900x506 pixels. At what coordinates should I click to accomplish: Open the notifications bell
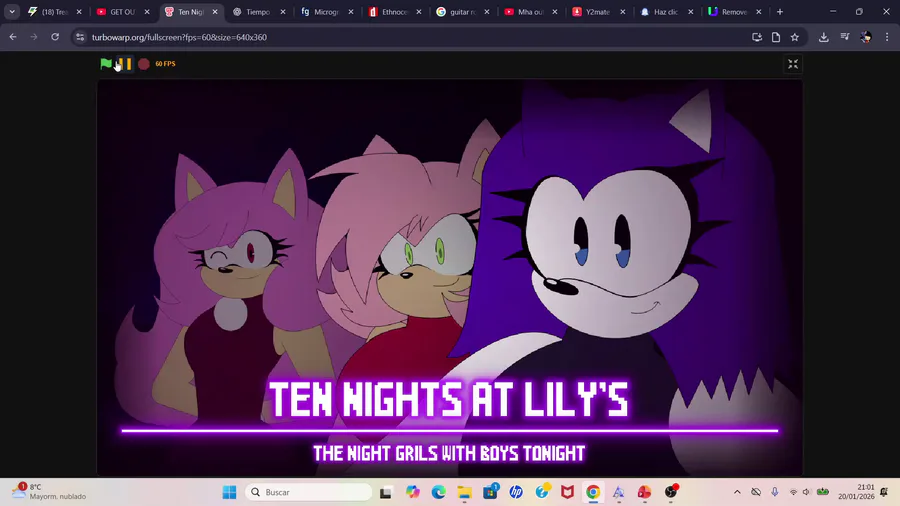(x=885, y=492)
